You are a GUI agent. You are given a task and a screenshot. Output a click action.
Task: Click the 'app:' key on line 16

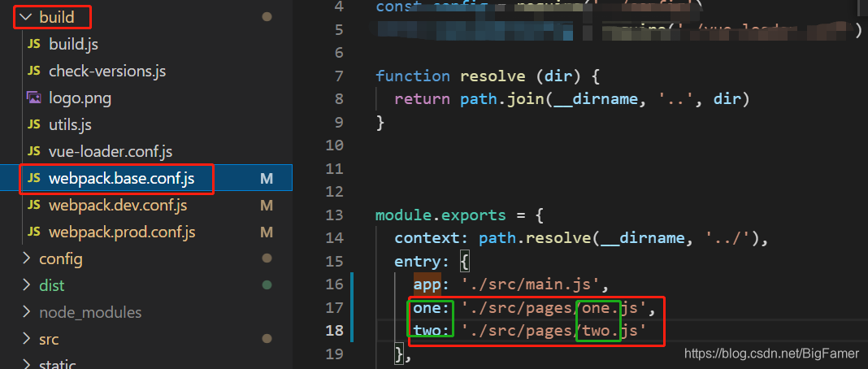click(432, 285)
